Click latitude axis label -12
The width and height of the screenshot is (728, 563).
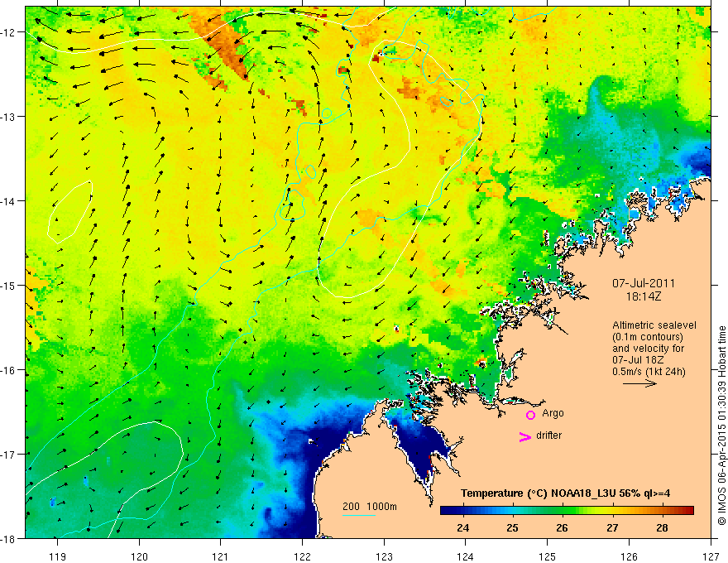tap(8, 32)
